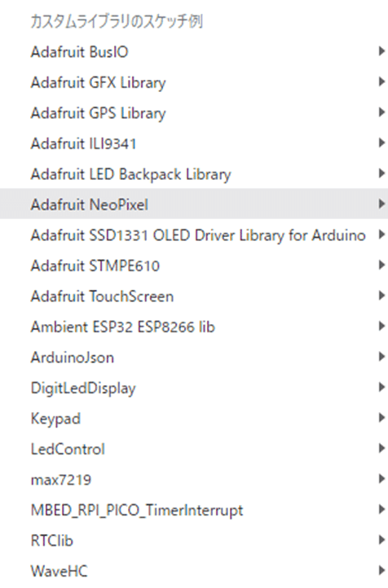This screenshot has height=588, width=388.
Task: Click submenu arrow beside Adafruit NeoPixel
Action: 381,204
